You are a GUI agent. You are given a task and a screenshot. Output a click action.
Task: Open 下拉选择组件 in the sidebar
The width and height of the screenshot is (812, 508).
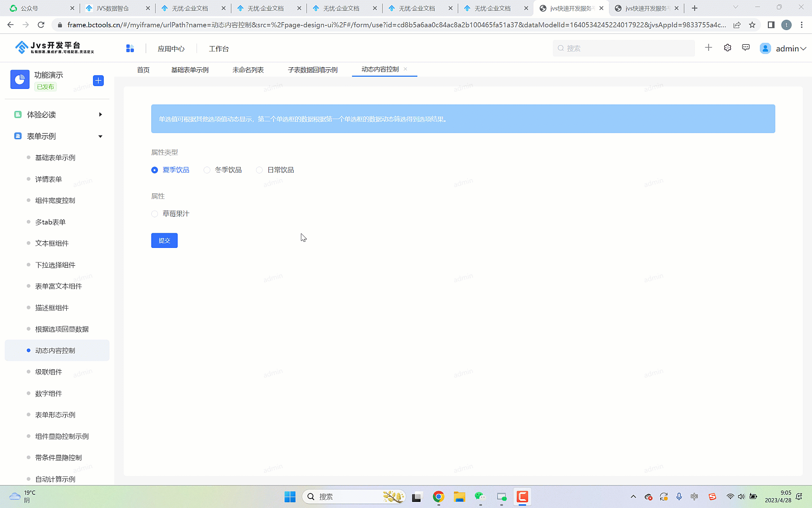(57, 265)
